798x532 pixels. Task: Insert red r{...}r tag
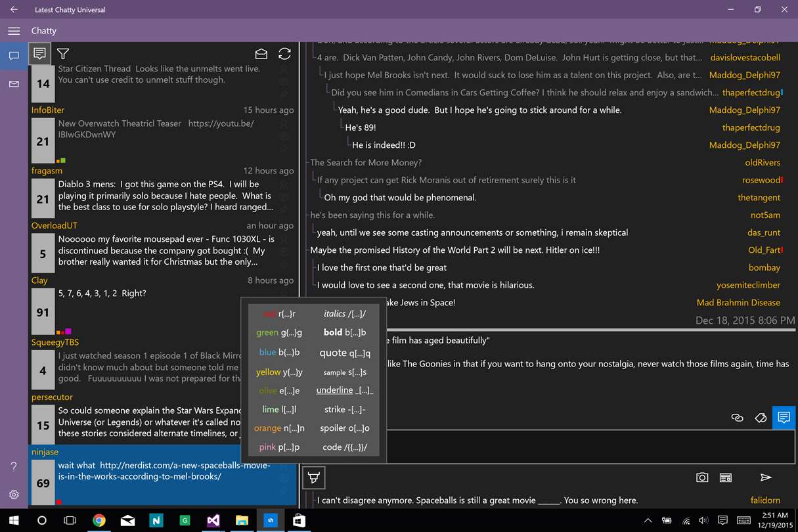280,314
